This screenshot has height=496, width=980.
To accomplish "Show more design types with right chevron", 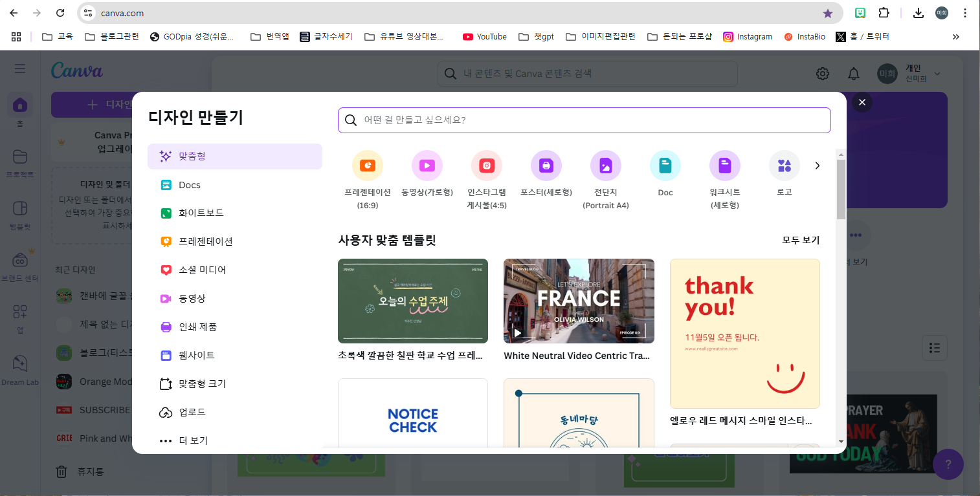I will point(817,166).
